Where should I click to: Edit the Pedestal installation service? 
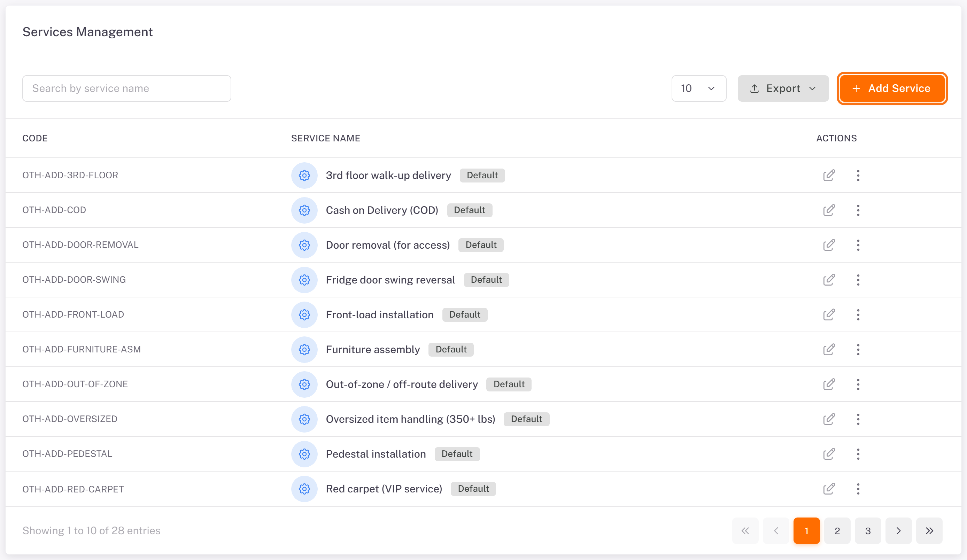829,454
